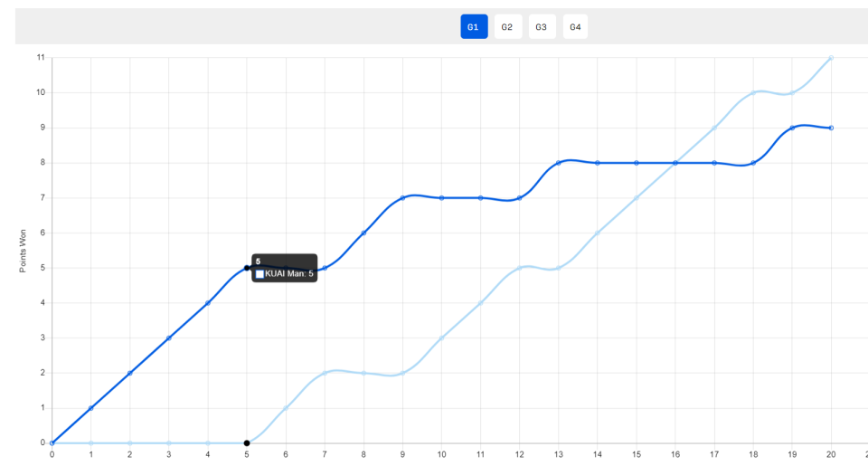This screenshot has width=868, height=466.
Task: Click dark blue point at rally 11
Action: pyautogui.click(x=480, y=198)
